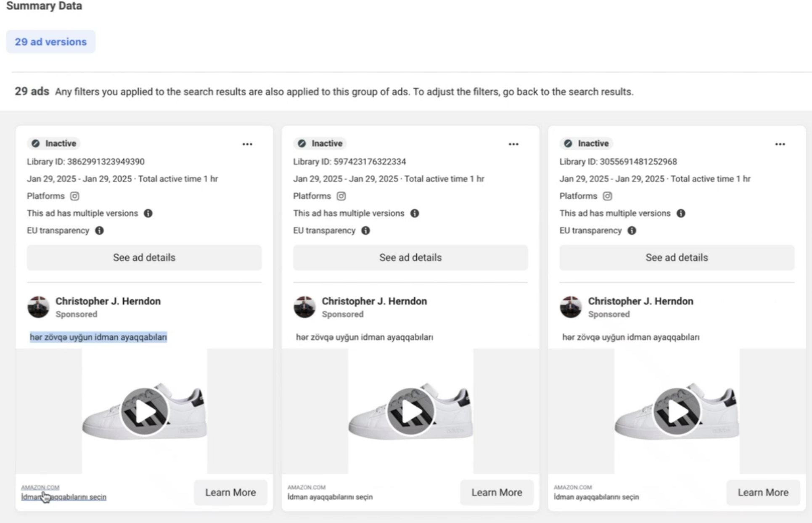
Task: Click Learn More on the second ad
Action: click(497, 492)
